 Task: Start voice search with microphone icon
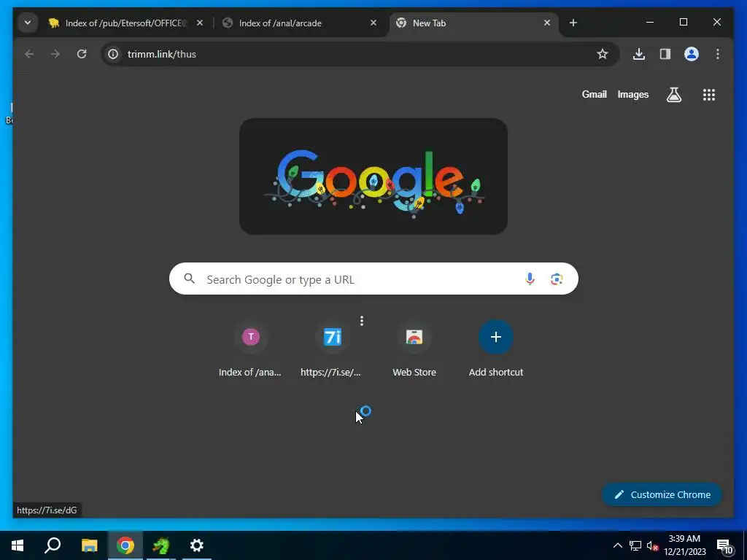(x=530, y=279)
